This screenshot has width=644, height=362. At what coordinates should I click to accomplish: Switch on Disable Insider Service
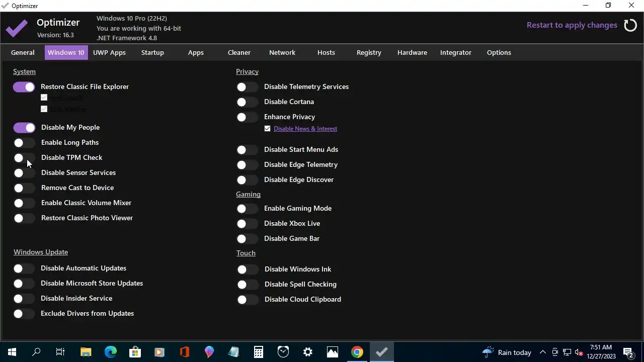click(24, 299)
